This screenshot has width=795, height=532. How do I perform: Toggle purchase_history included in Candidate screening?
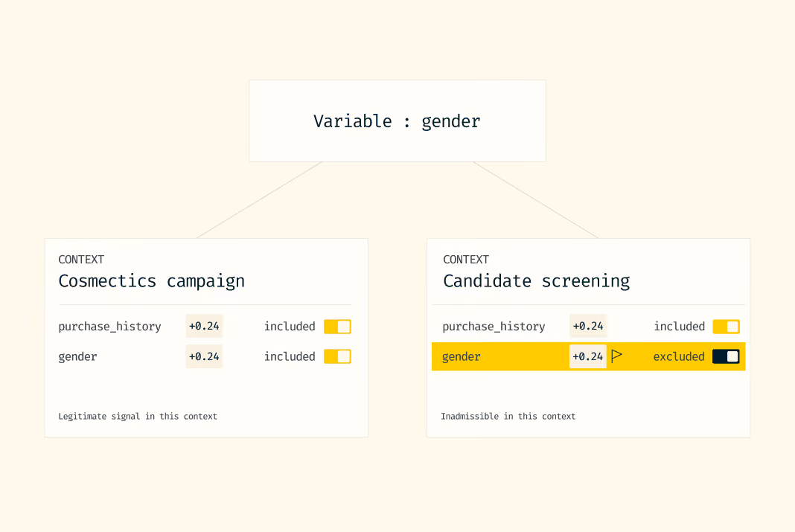point(726,327)
